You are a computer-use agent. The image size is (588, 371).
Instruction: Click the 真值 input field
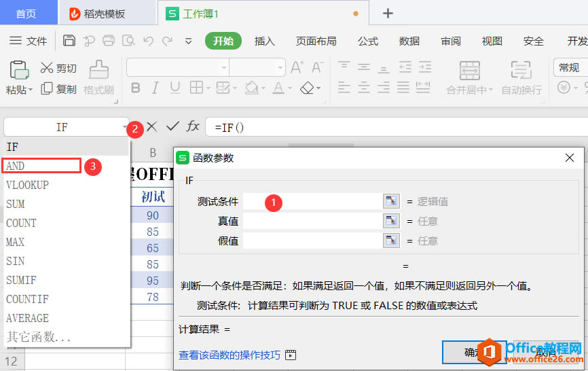(313, 221)
